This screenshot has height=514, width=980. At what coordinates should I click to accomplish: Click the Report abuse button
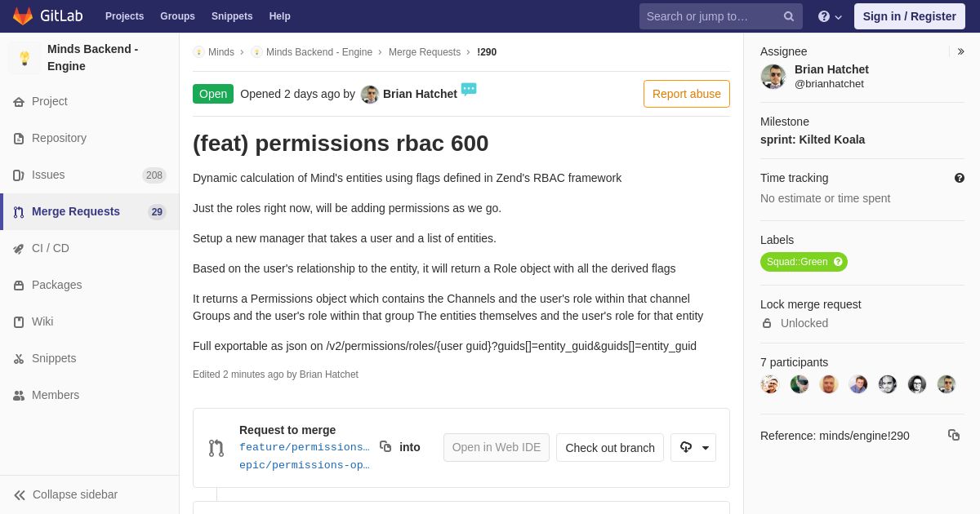tap(686, 94)
